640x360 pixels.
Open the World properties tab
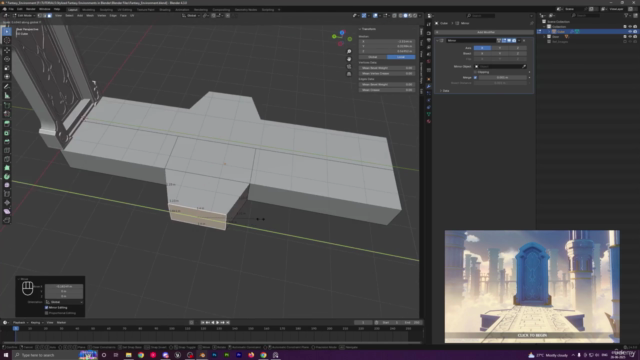point(429,61)
